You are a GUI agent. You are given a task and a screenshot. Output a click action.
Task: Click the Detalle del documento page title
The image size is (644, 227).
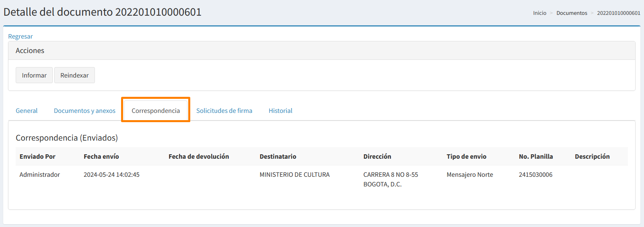(102, 12)
